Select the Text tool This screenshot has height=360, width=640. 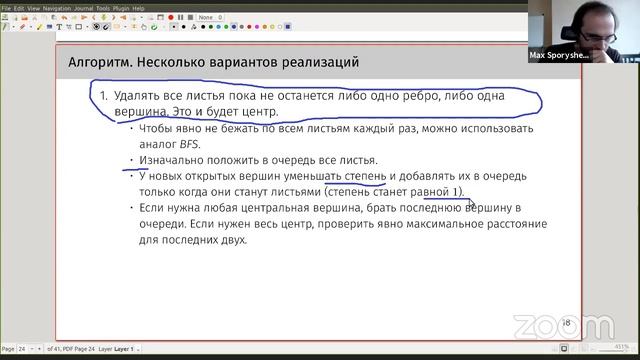click(x=59, y=27)
